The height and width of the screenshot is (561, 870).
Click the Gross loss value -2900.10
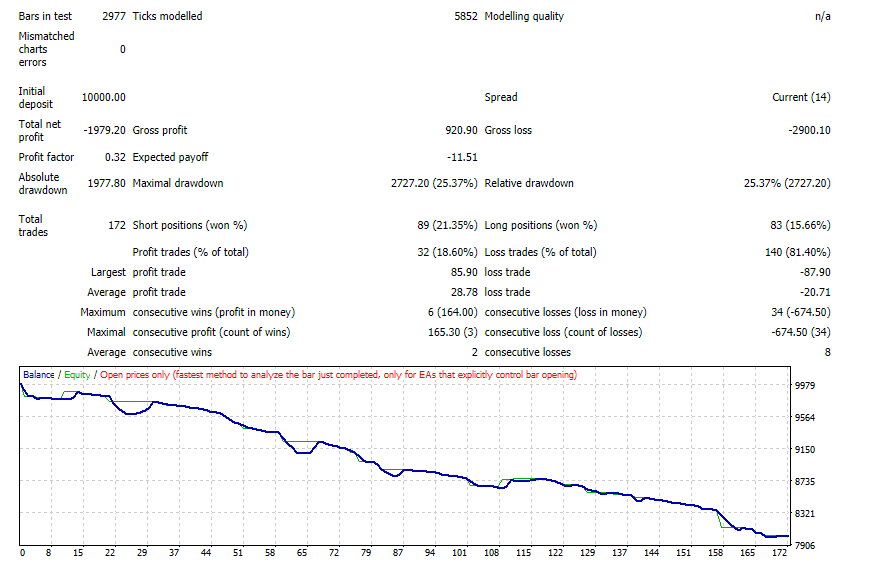point(810,130)
